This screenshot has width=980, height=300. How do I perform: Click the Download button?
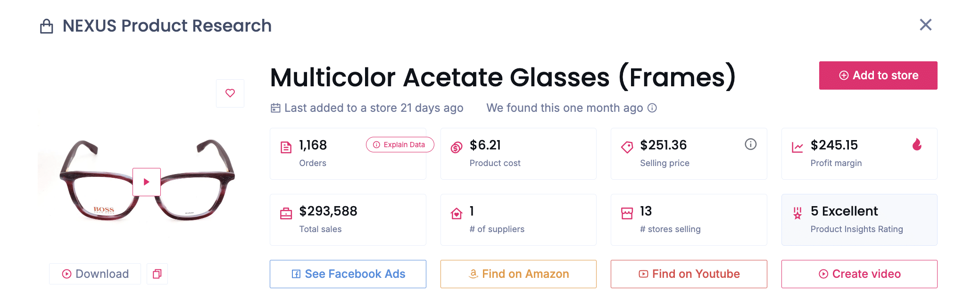95,274
